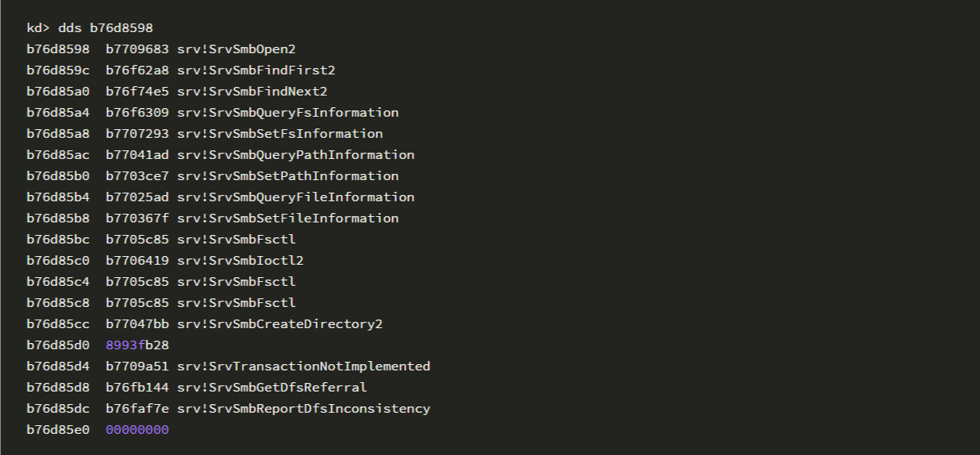
Task: Click srv!SrvSmbCreateDirectory2 symbol
Action: point(279,324)
